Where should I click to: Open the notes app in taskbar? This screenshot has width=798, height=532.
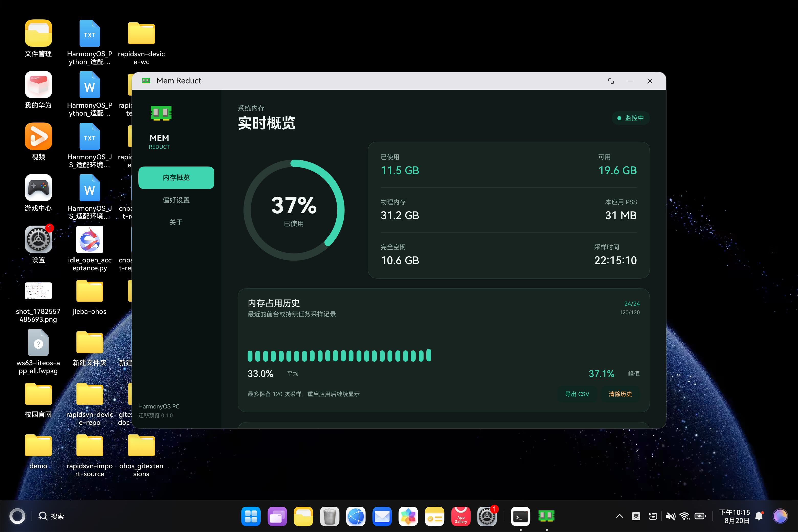[x=435, y=516]
